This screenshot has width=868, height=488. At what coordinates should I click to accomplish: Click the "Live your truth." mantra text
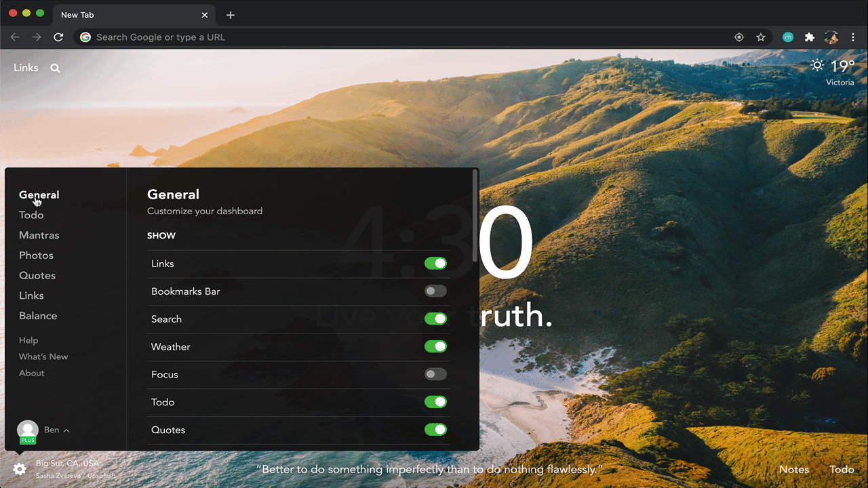pos(434,317)
